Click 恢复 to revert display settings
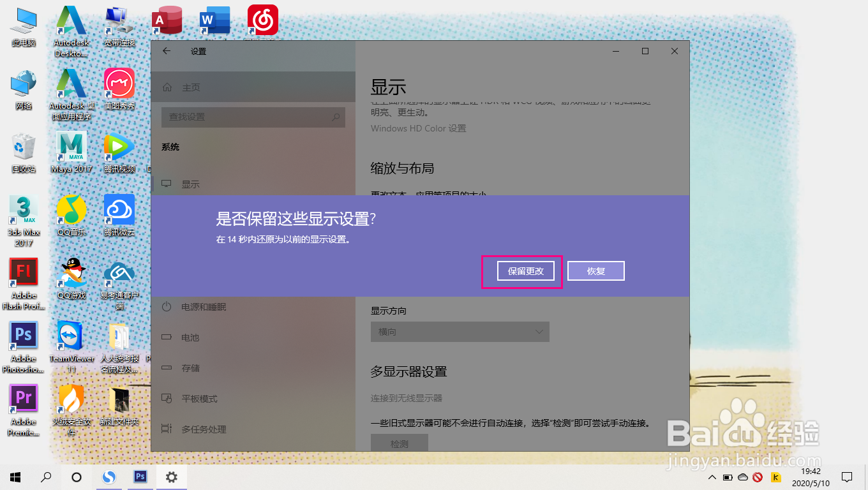Image resolution: width=868 pixels, height=490 pixels. (x=595, y=271)
